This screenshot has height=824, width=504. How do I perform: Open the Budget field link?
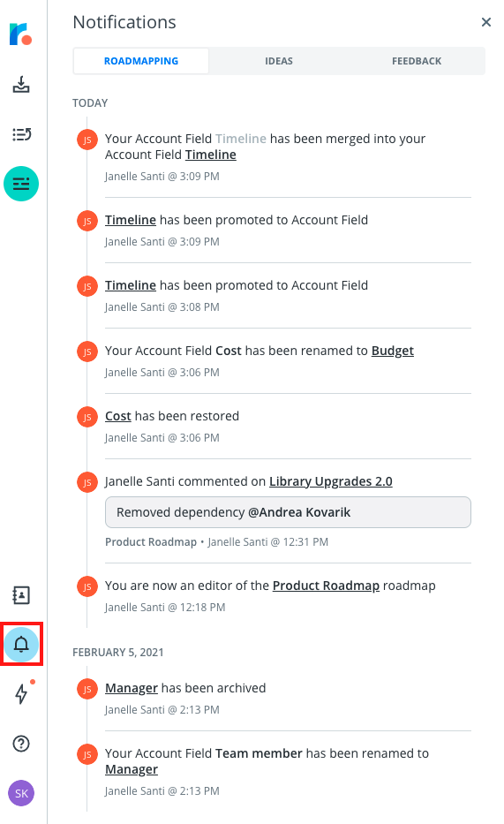(392, 351)
